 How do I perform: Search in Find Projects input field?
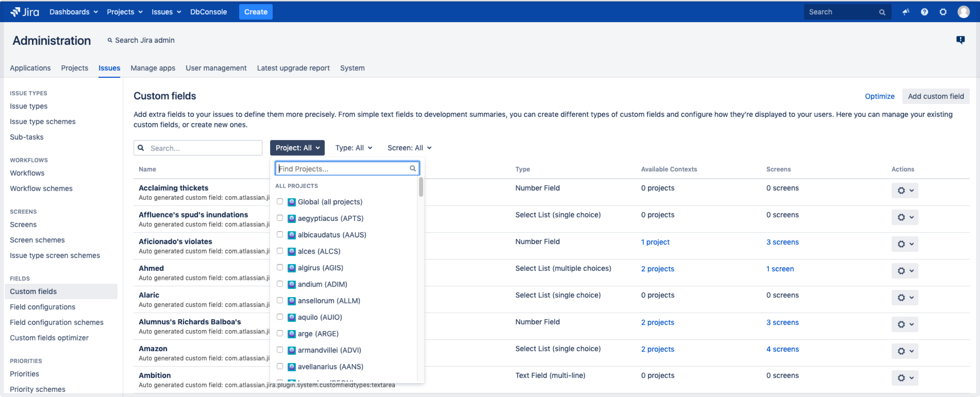point(347,168)
